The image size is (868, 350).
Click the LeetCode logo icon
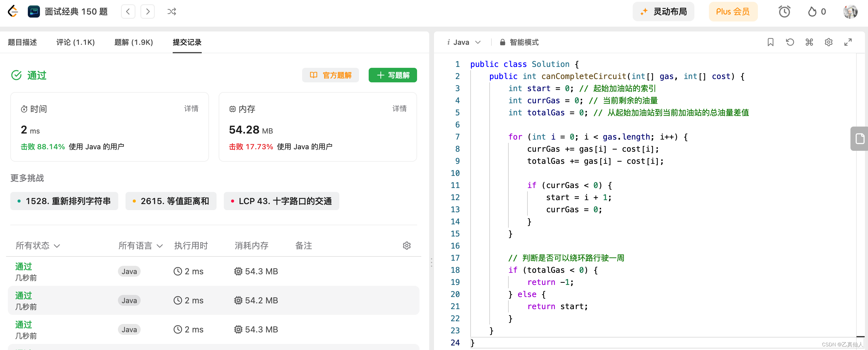pos(13,12)
